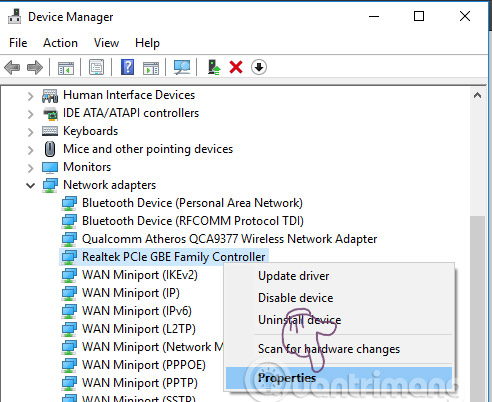The image size is (492, 402).
Task: Click the scrollbar up arrow in device tree
Action: [x=477, y=96]
